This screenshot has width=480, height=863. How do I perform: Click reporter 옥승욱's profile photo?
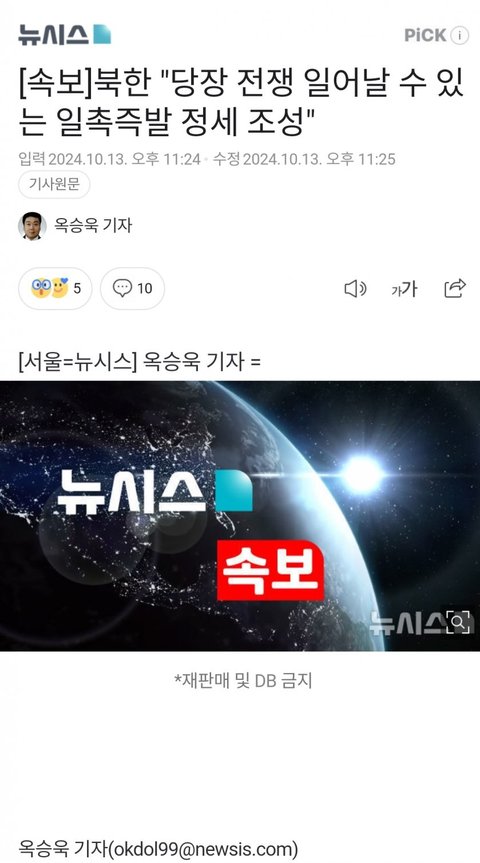click(x=32, y=226)
